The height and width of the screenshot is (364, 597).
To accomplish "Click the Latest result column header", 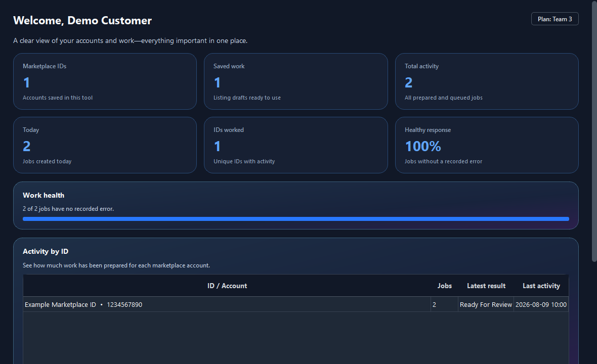I will pos(486,286).
